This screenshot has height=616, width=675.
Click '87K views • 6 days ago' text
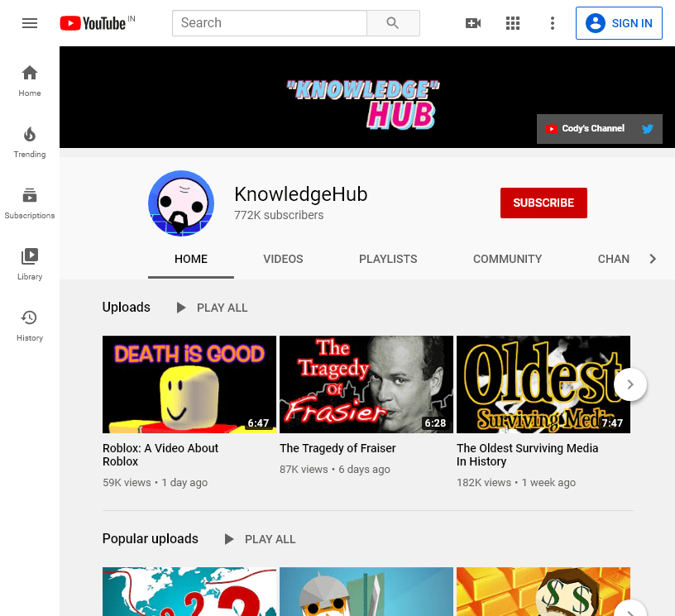tap(335, 470)
